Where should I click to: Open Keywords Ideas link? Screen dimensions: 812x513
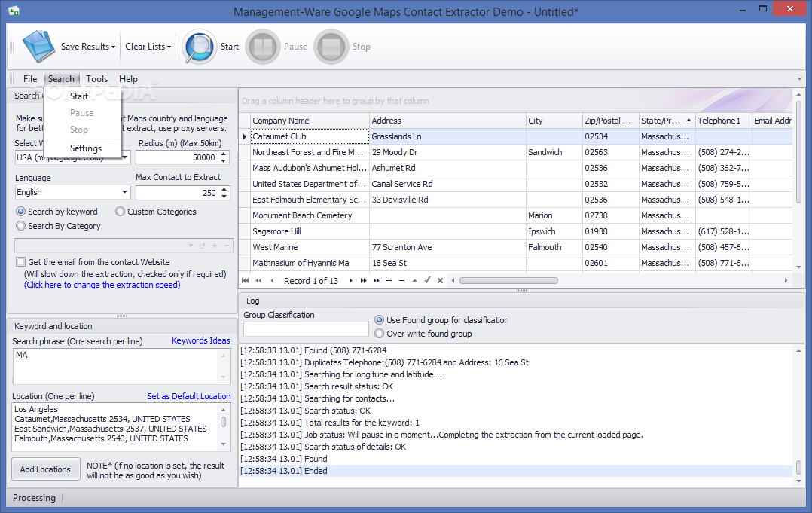(201, 340)
